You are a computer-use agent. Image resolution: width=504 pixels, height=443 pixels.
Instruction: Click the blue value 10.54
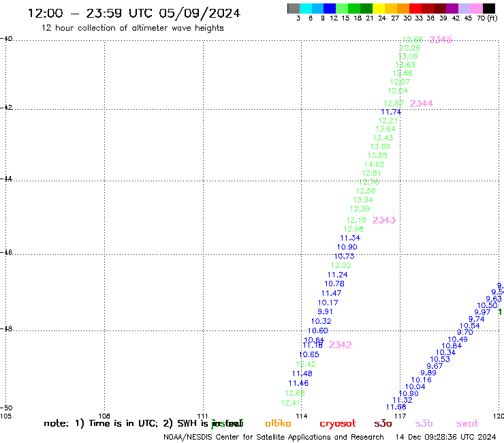click(470, 326)
